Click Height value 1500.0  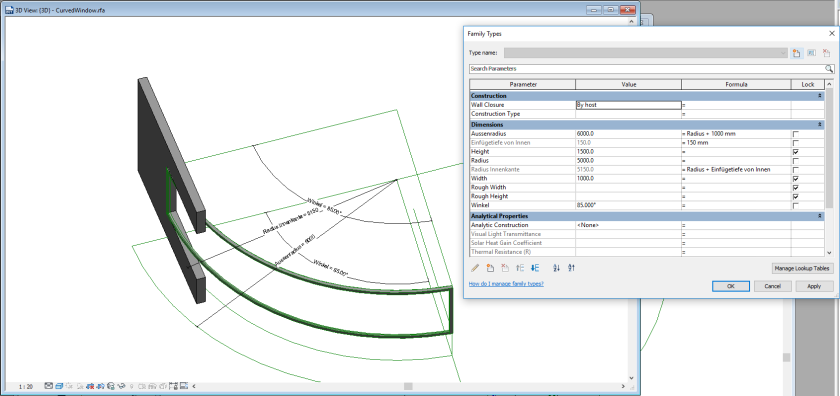pos(628,152)
